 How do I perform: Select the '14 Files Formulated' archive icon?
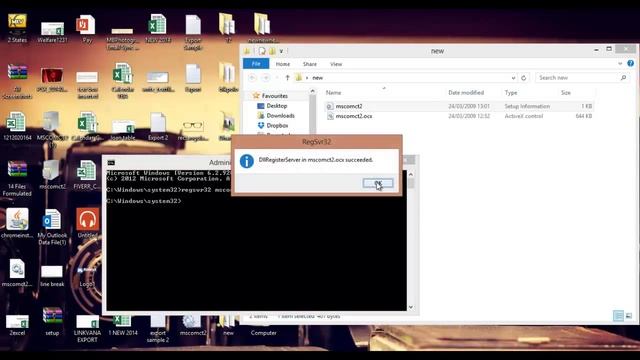[17, 178]
